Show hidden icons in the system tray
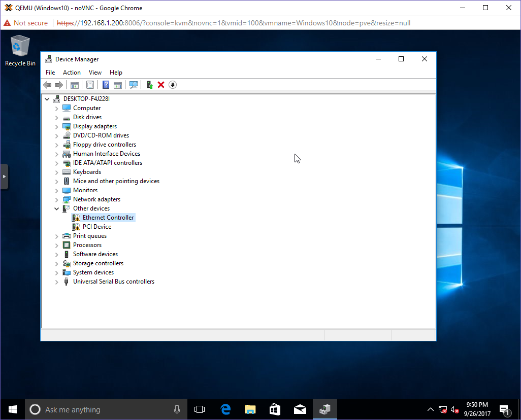Image resolution: width=521 pixels, height=420 pixels. point(430,409)
